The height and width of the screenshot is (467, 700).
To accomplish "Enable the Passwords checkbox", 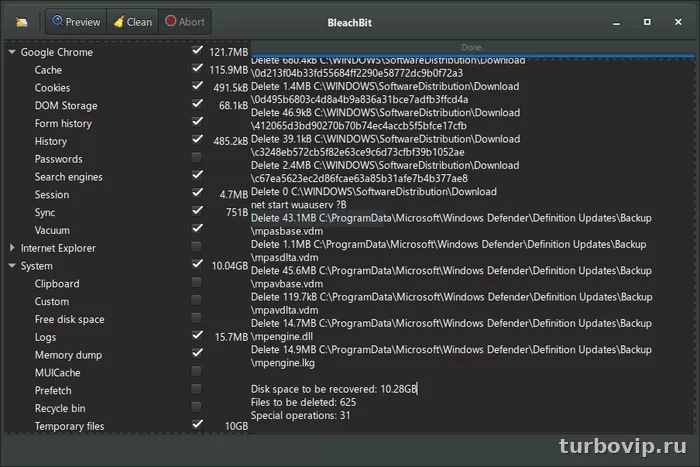I will pos(196,157).
